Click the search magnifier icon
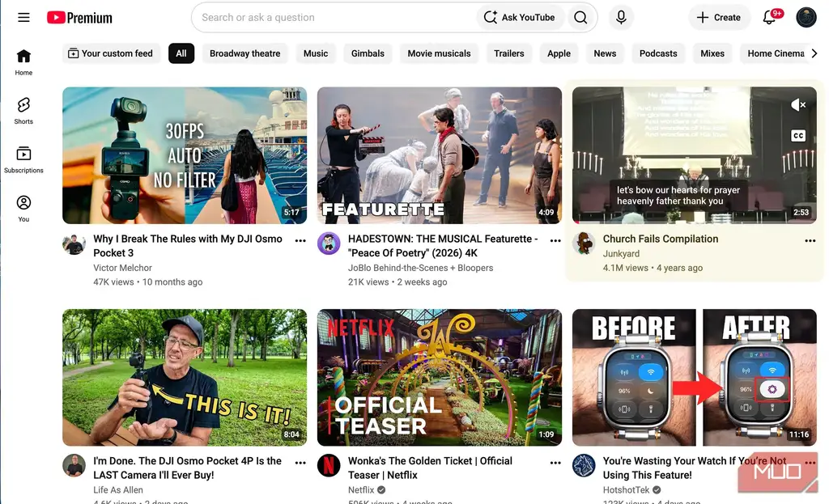The image size is (829, 504). (580, 18)
